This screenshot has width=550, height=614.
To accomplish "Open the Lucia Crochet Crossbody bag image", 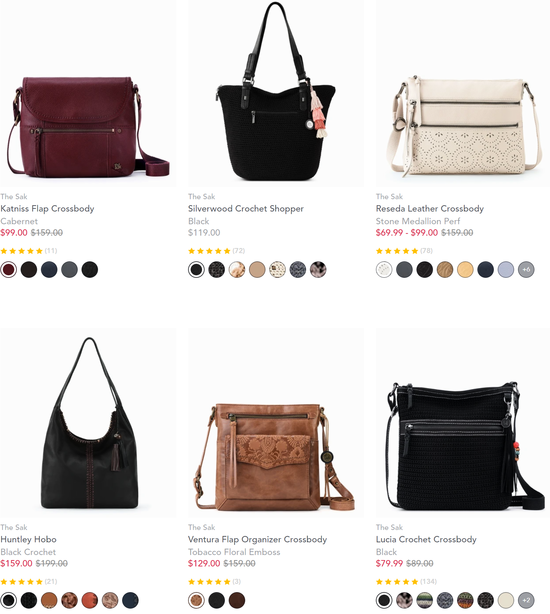I will [463, 423].
